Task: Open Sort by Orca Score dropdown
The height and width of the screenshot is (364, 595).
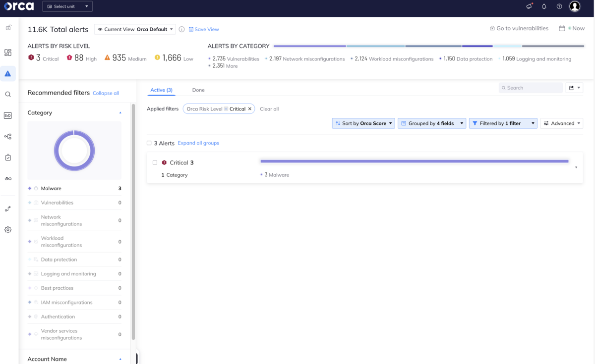Action: point(363,123)
